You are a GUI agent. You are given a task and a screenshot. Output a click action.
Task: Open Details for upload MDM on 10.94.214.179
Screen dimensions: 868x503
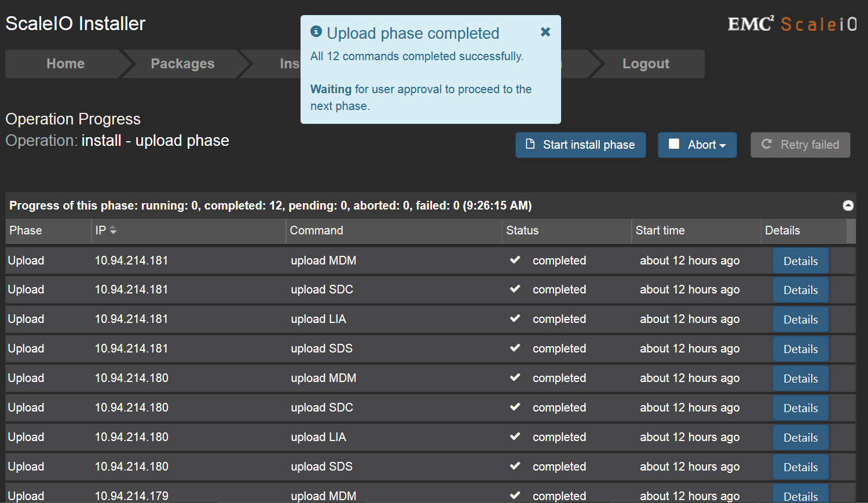[800, 495]
